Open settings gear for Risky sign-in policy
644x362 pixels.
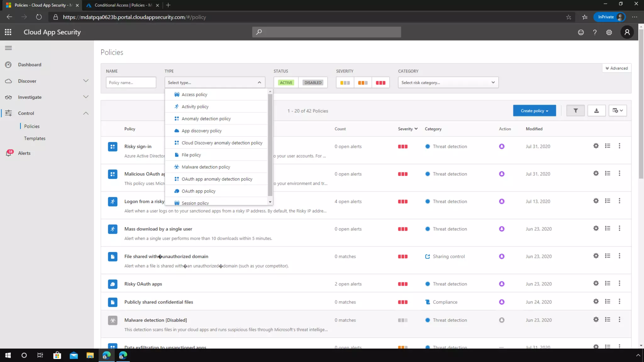pos(596,146)
